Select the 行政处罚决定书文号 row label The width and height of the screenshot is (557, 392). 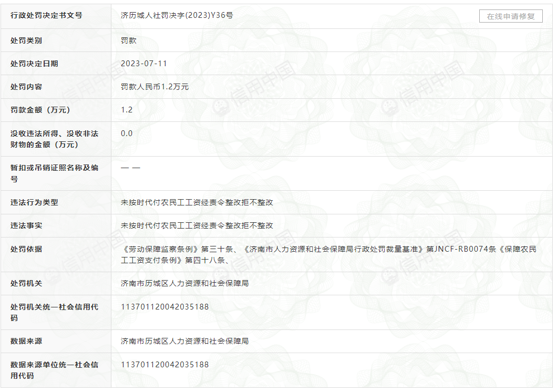(46, 16)
